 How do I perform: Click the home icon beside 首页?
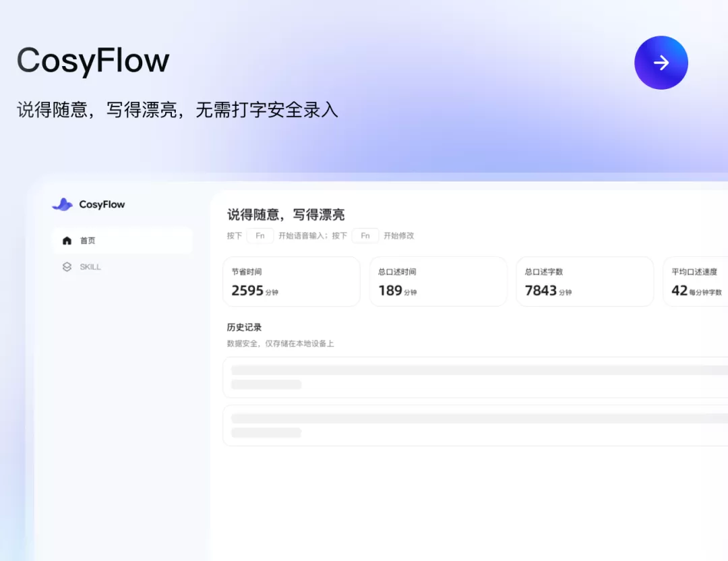[67, 241]
